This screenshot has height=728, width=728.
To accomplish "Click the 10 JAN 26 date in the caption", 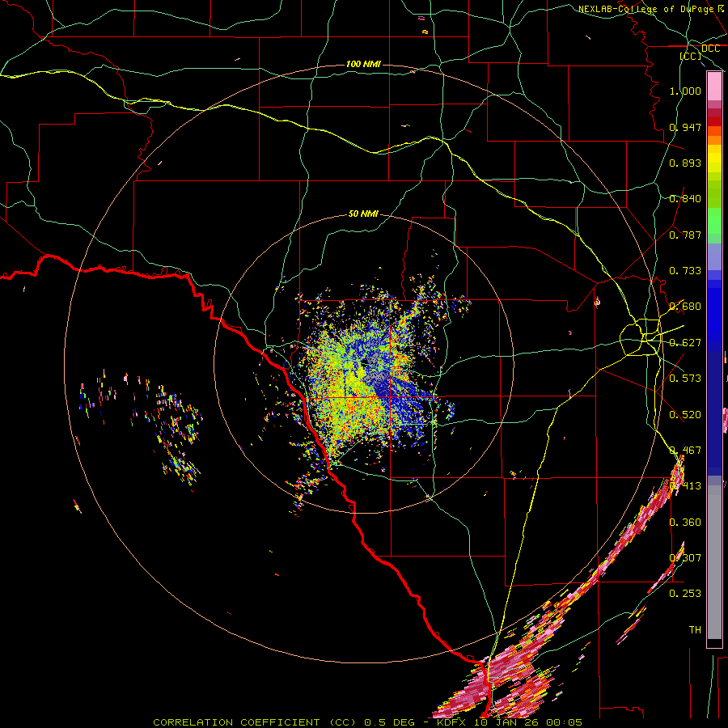I will tap(507, 722).
